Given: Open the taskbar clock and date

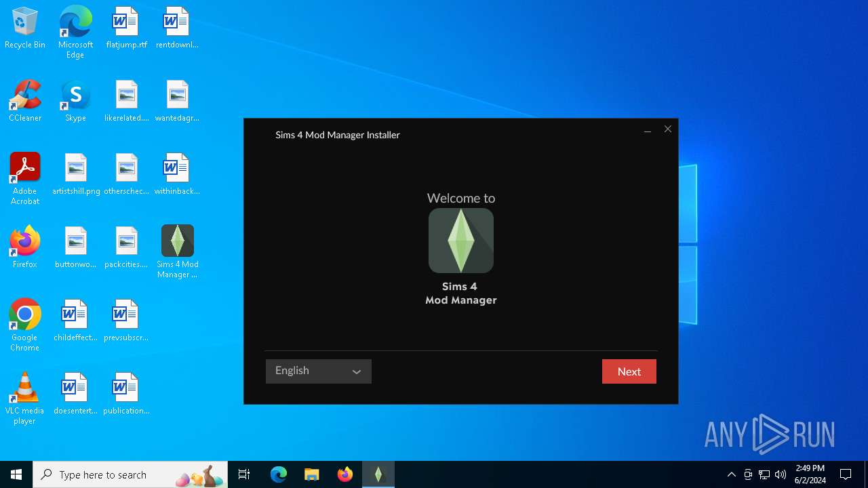Looking at the screenshot, I should 810,474.
